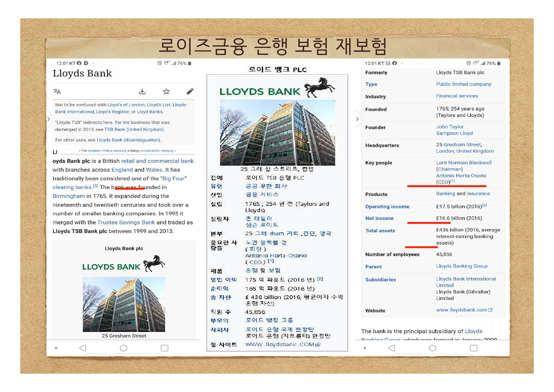Open the "Lloyd's of London" link
The image size is (554, 392).
click(x=126, y=105)
